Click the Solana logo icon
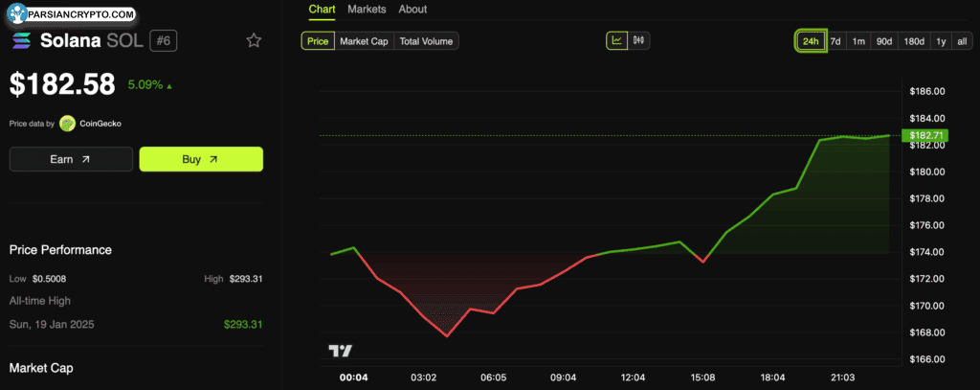The height and width of the screenshot is (390, 980). coord(21,41)
